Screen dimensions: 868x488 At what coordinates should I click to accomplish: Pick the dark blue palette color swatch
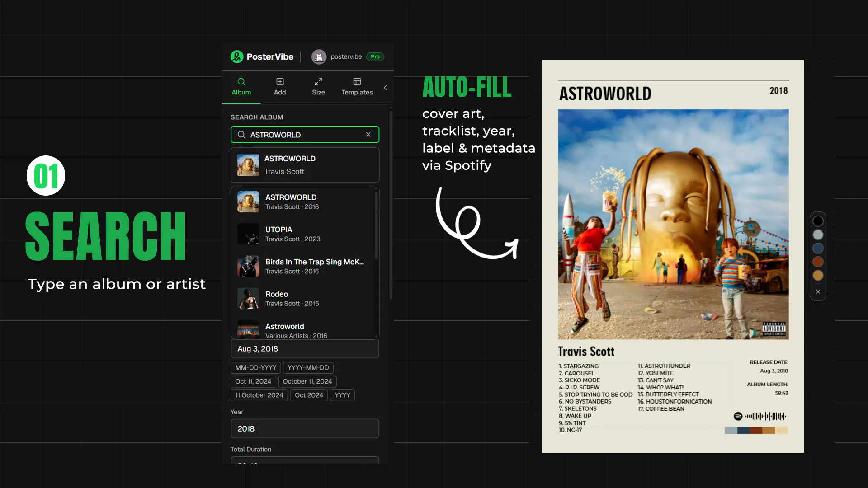click(x=818, y=248)
